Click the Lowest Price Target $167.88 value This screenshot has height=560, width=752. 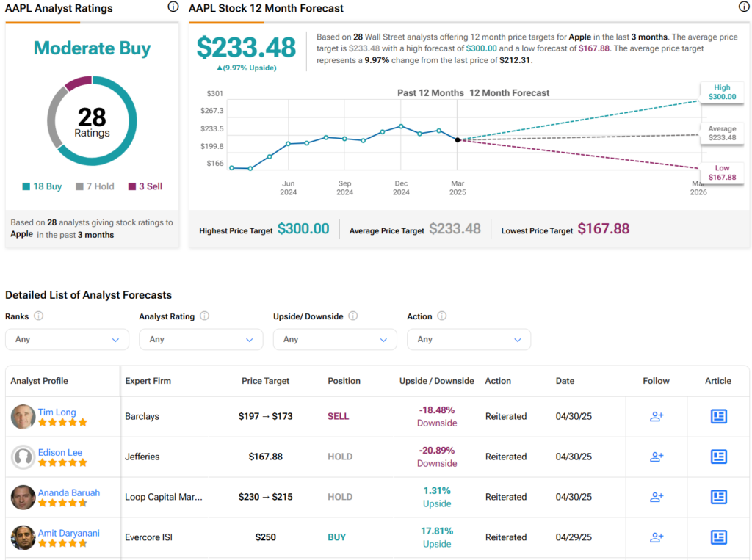tap(604, 229)
